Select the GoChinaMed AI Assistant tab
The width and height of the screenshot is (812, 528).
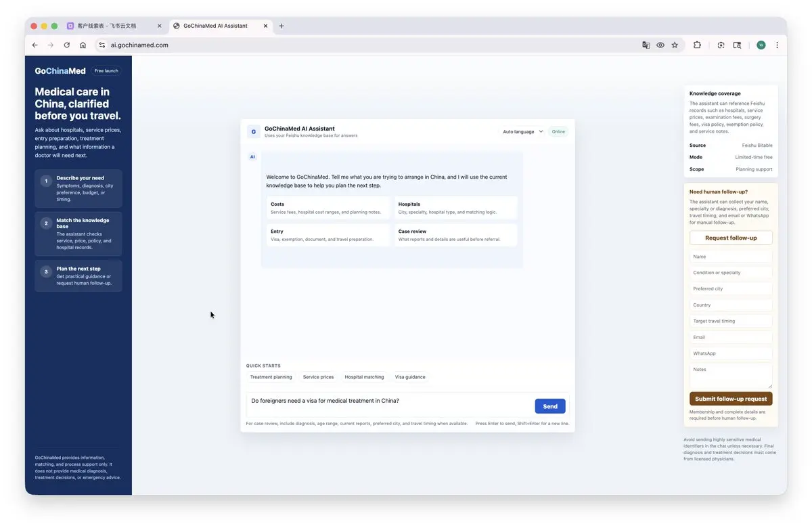(221, 26)
